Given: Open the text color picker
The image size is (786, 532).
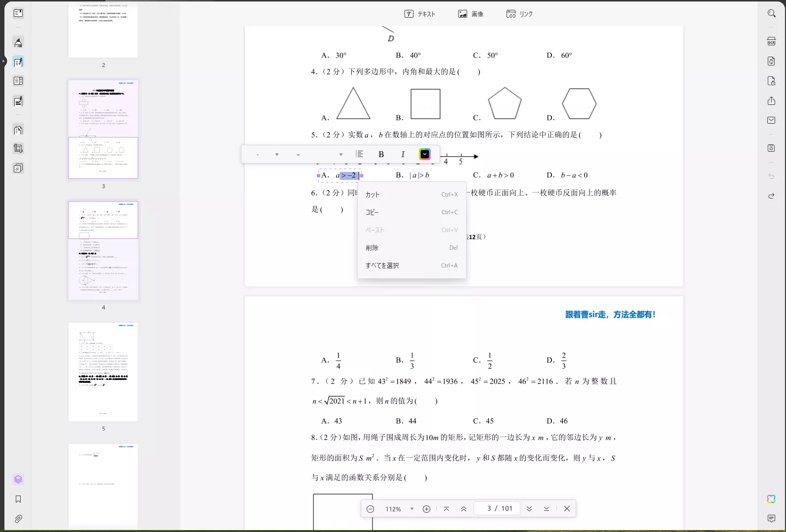Looking at the screenshot, I should (x=424, y=154).
